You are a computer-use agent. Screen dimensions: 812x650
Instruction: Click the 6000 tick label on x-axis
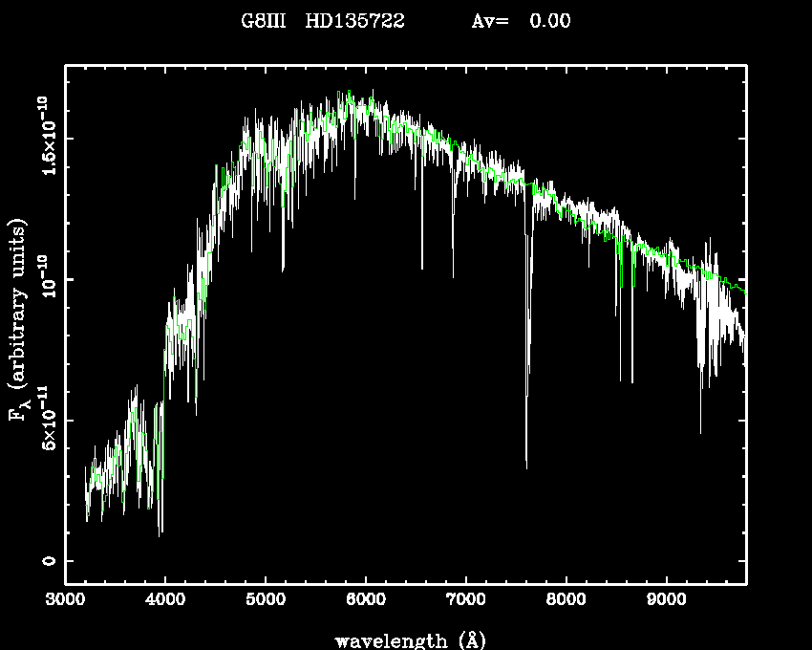click(366, 601)
